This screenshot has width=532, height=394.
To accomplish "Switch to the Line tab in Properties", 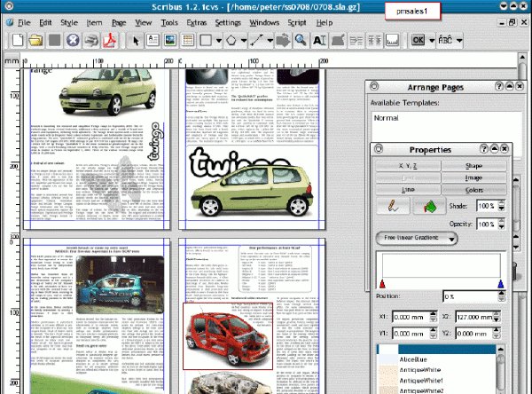I will (408, 190).
